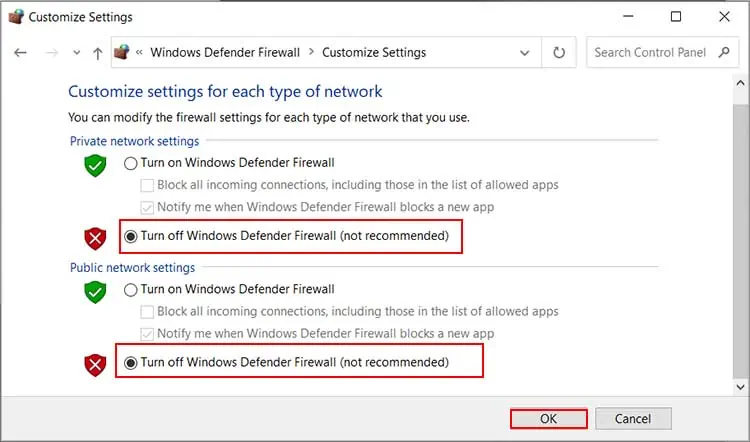
Task: Click the Back navigation arrow
Action: (x=21, y=53)
